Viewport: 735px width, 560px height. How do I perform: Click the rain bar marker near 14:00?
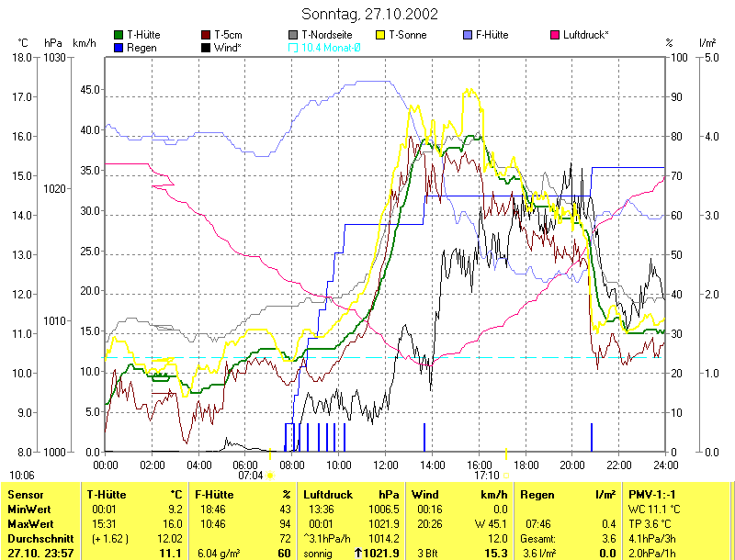424,437
